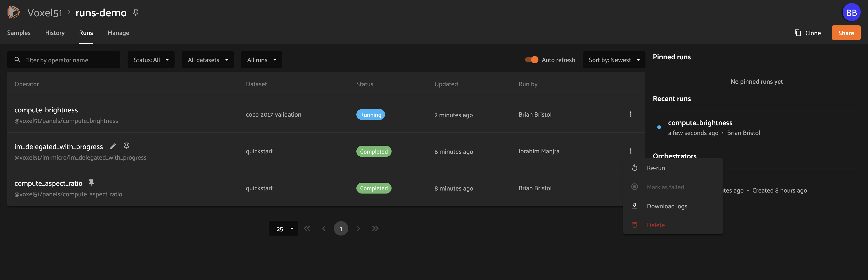
Task: Click the Filter by operator name input field
Action: click(68, 59)
